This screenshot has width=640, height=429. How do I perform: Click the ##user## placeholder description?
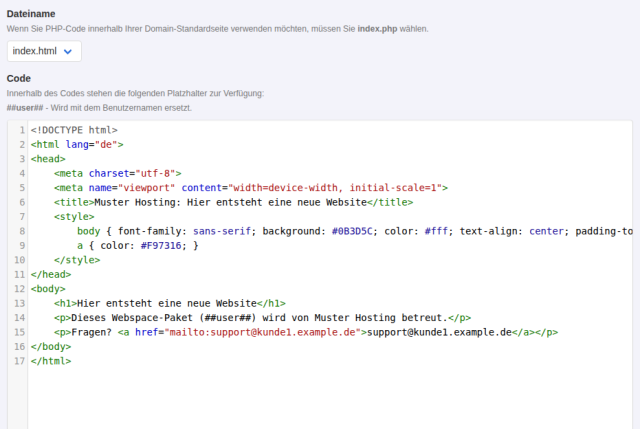pyautogui.click(x=99, y=108)
